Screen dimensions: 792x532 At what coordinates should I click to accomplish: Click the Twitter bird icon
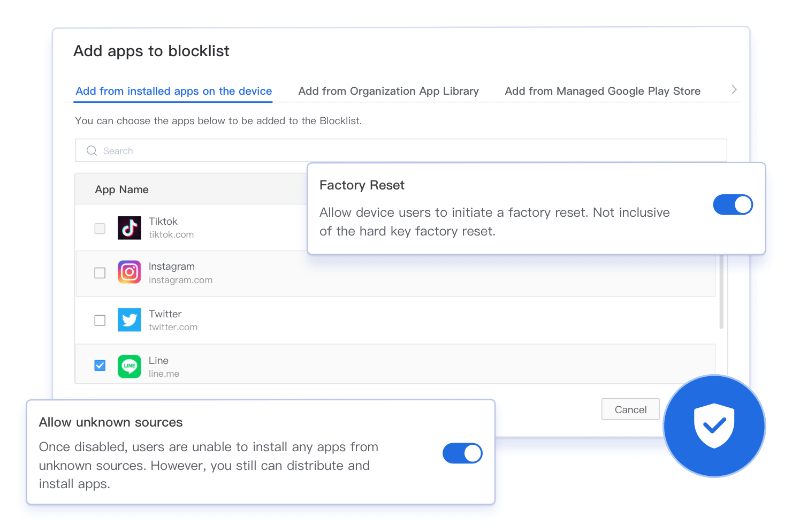coord(129,320)
